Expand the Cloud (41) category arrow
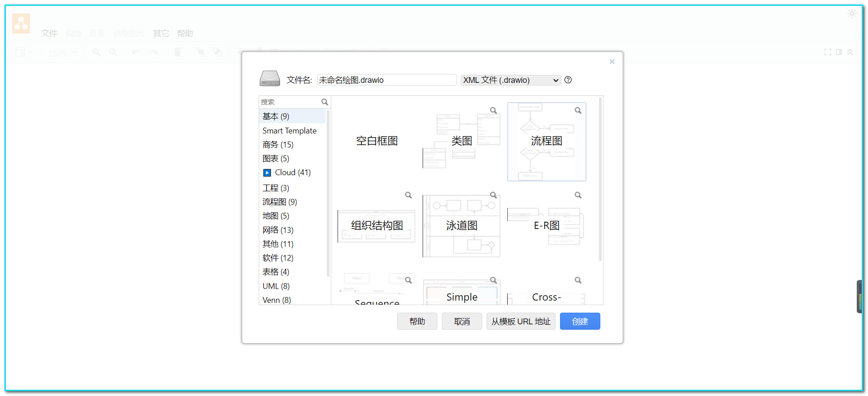The height and width of the screenshot is (396, 868). pyautogui.click(x=267, y=172)
